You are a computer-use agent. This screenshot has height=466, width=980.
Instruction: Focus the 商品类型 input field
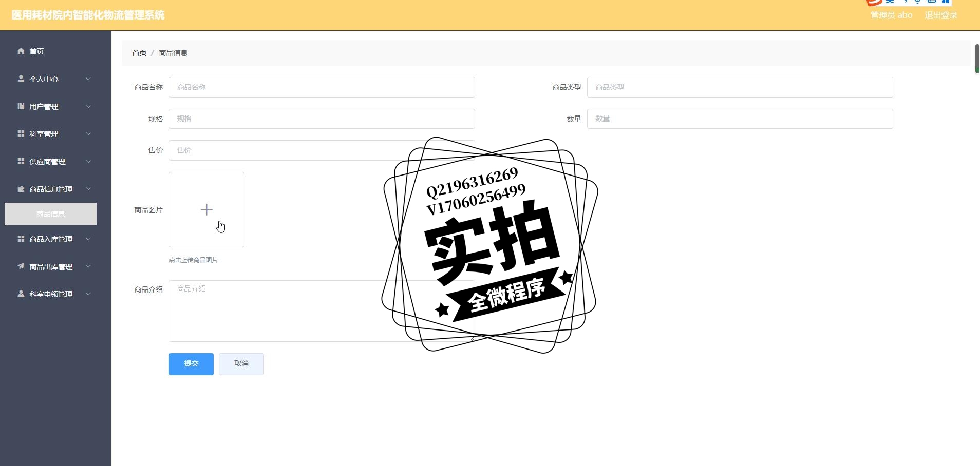[740, 87]
